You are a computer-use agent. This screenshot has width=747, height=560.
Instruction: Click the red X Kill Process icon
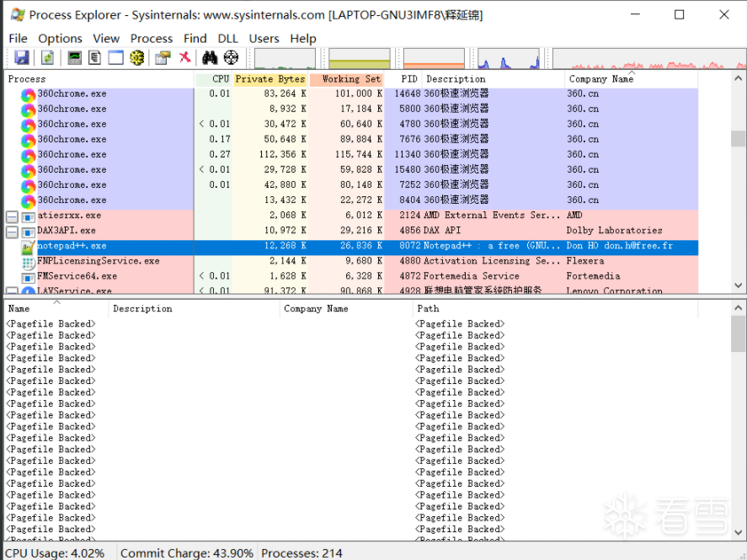click(x=184, y=57)
